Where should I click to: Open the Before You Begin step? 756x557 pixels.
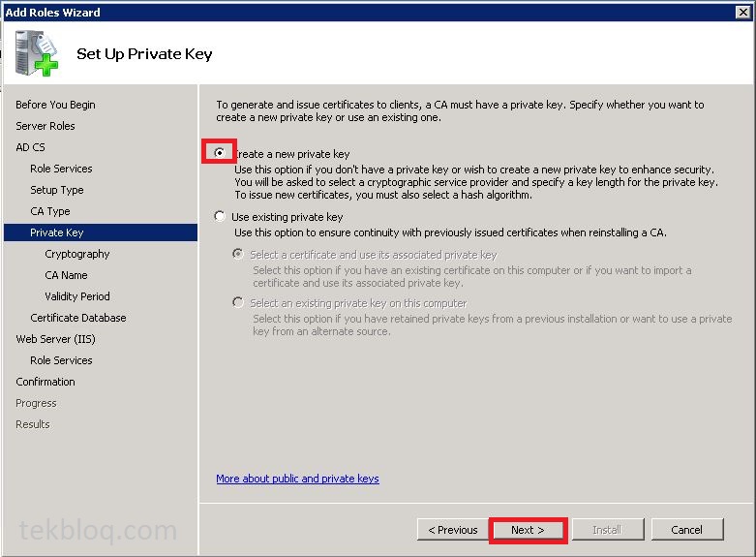click(55, 105)
